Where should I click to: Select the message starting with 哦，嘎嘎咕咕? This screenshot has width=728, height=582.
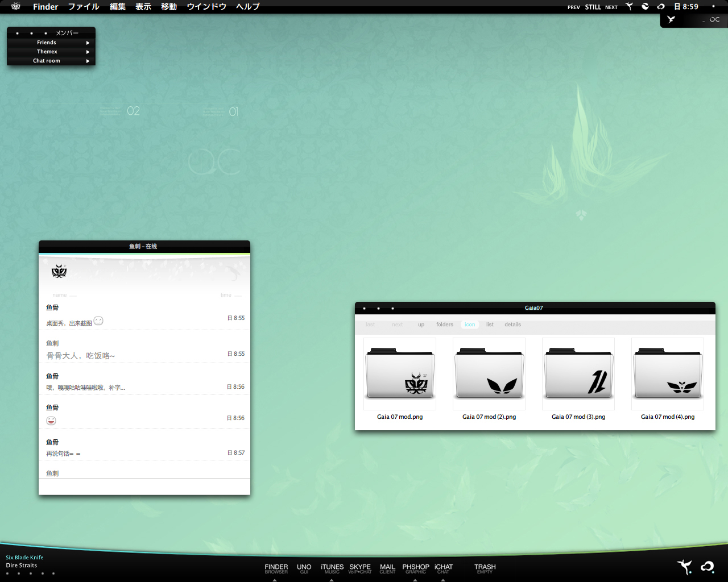pos(85,388)
